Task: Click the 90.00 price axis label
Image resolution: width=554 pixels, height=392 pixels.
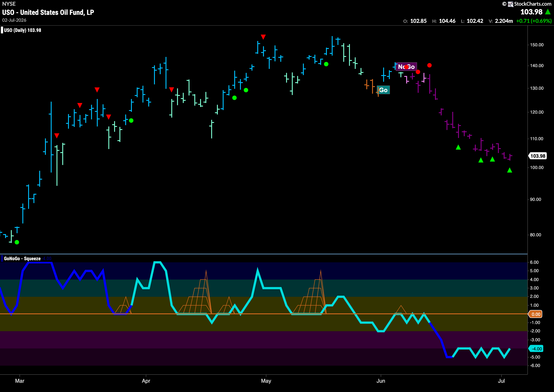Action: (535, 199)
